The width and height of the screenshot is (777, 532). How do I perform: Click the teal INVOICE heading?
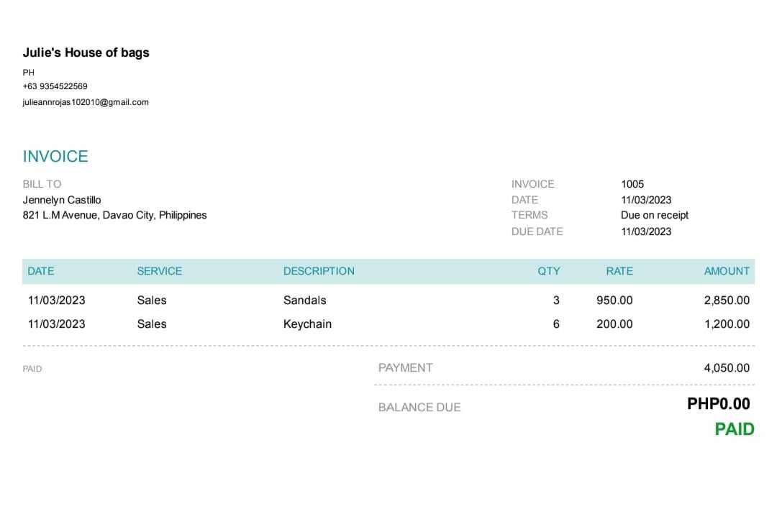click(x=55, y=157)
